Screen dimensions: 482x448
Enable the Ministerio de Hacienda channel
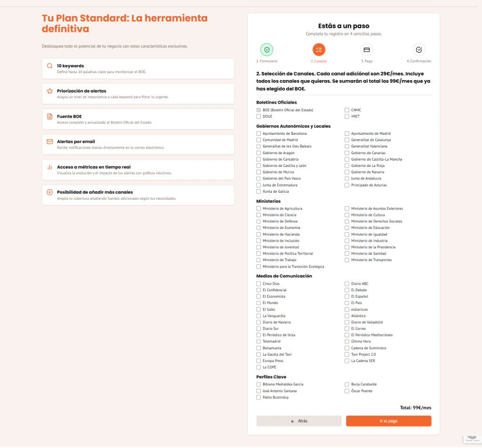point(258,235)
